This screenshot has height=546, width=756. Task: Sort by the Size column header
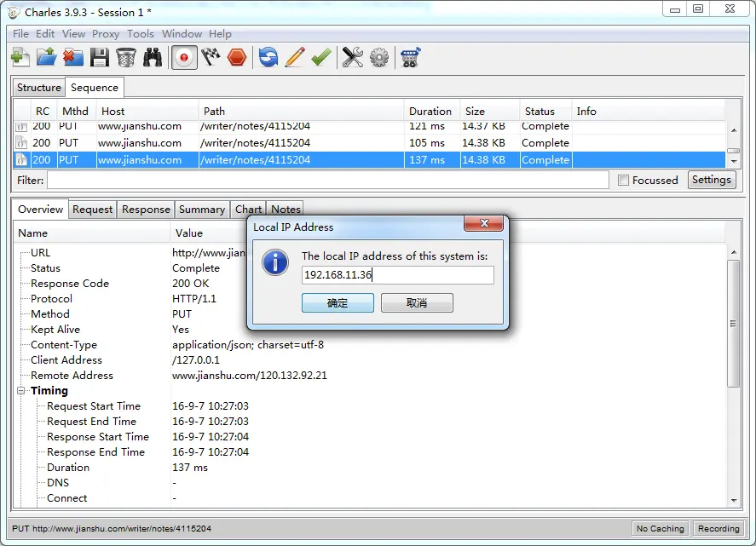tap(490, 112)
